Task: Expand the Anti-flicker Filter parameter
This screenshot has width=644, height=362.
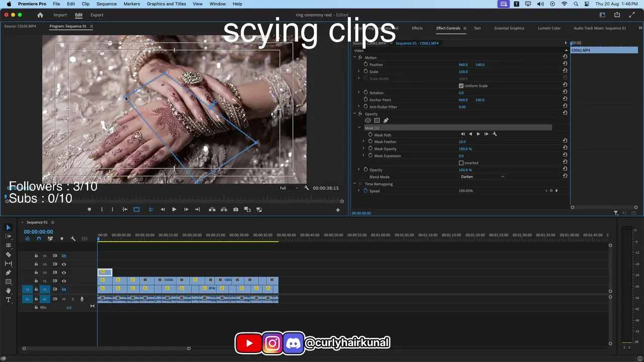Action: click(359, 107)
